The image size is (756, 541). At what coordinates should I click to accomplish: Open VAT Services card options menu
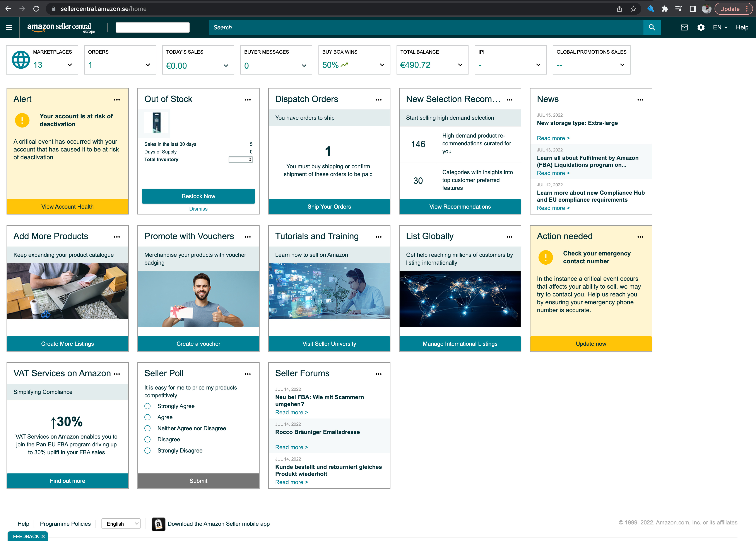point(117,374)
